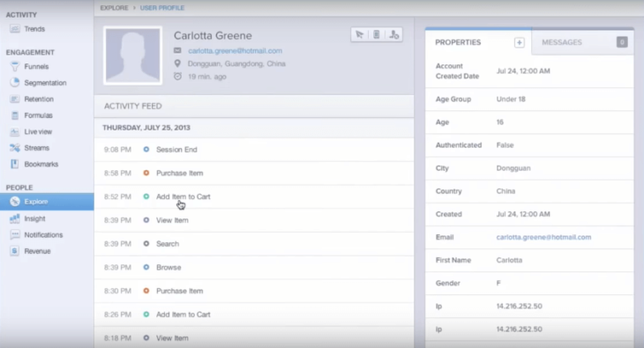The width and height of the screenshot is (644, 348).
Task: Click the cursor pointer icon on profile header
Action: (x=359, y=34)
